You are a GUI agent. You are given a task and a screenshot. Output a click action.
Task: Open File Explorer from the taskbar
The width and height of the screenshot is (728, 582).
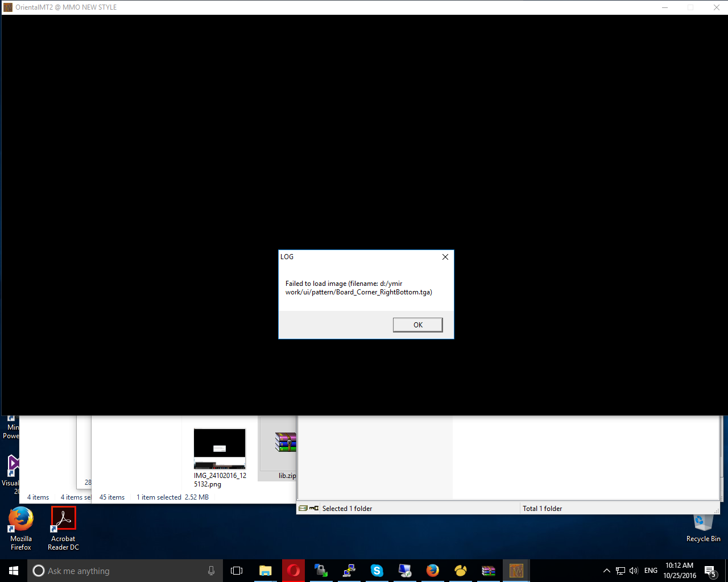tap(266, 571)
